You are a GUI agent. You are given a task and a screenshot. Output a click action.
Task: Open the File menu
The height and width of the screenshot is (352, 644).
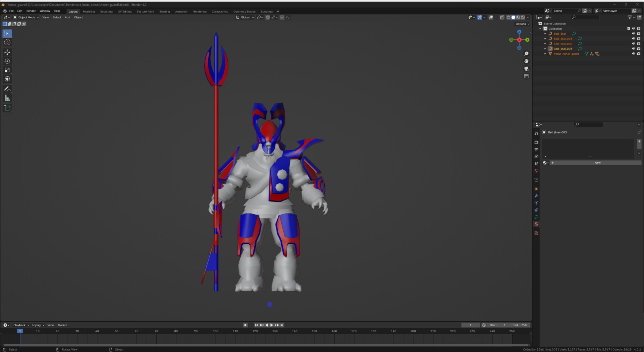coord(11,11)
